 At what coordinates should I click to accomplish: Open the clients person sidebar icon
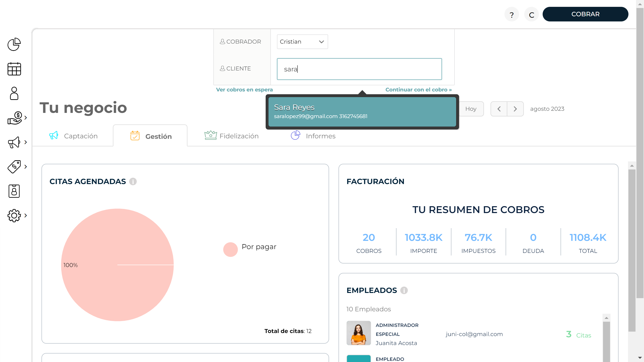(14, 93)
